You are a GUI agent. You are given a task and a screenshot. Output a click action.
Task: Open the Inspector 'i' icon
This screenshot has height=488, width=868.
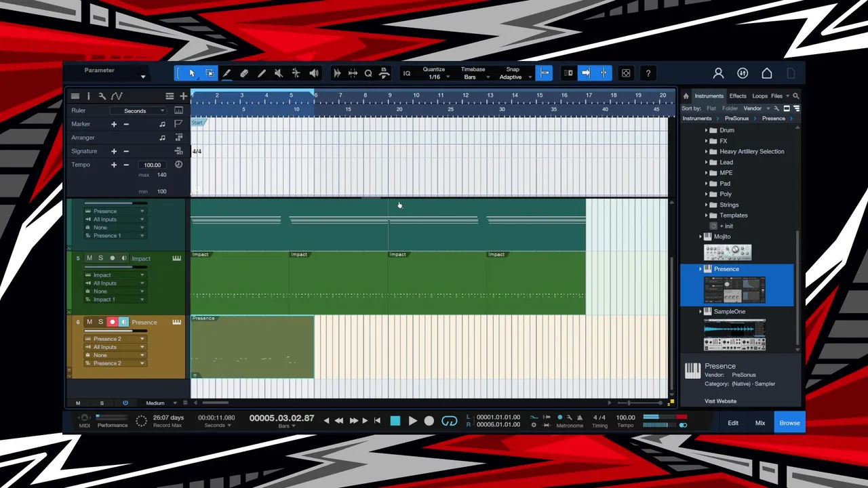pyautogui.click(x=88, y=96)
